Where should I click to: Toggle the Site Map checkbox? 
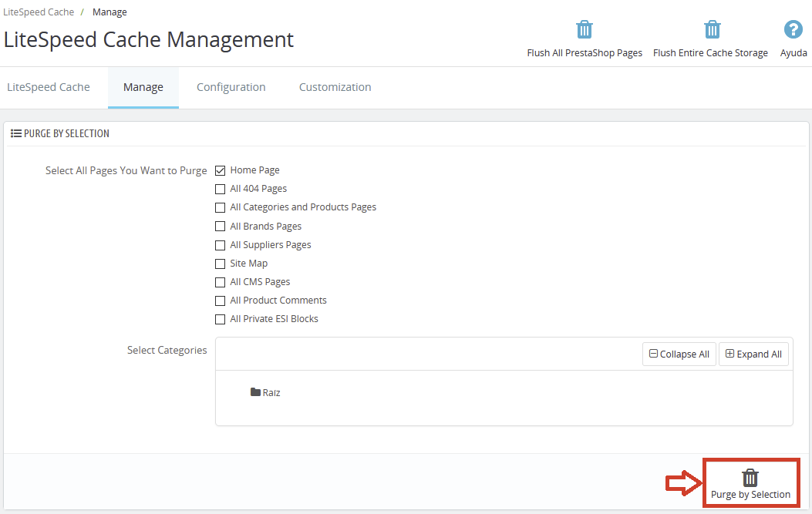coord(221,264)
